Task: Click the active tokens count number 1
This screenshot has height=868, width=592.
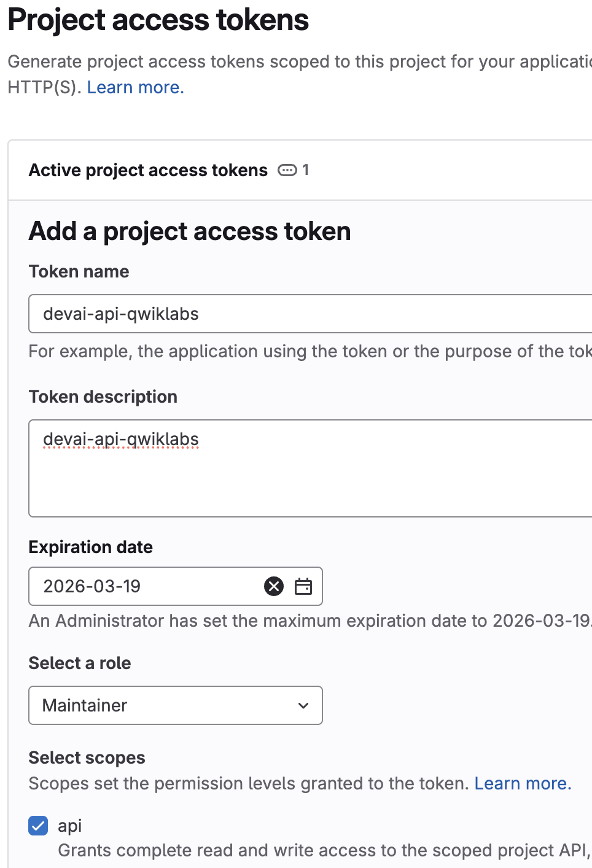Action: click(x=306, y=170)
